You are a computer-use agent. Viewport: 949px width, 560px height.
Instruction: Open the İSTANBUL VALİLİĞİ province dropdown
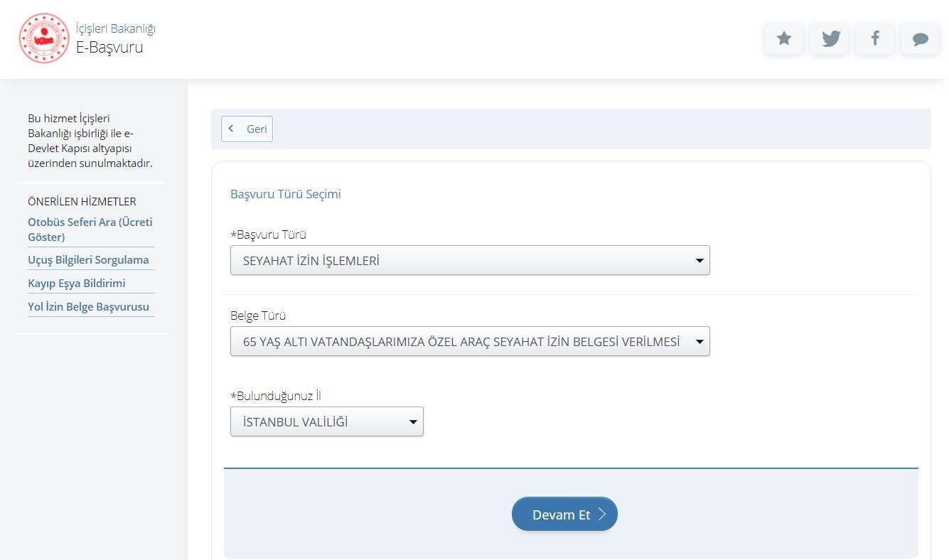[x=326, y=422]
